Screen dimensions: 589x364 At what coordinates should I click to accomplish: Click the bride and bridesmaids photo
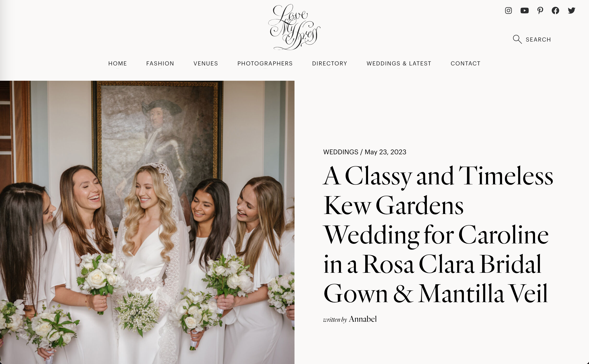(x=147, y=222)
